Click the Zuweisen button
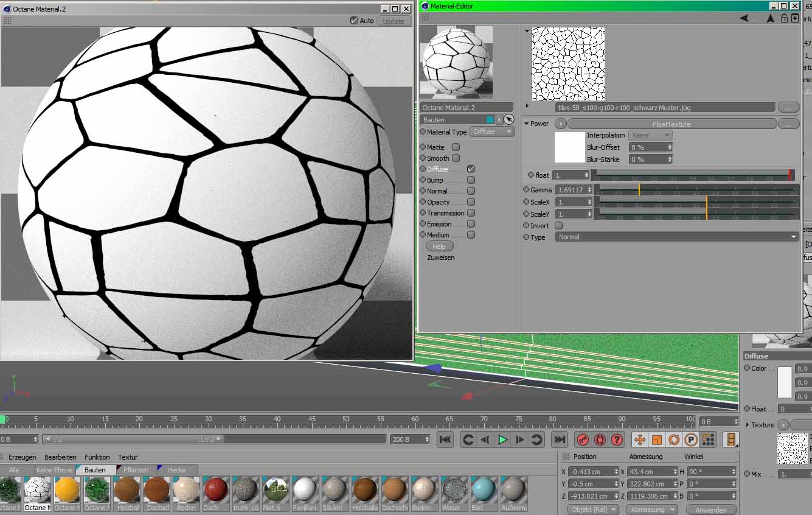812x515 pixels. point(441,257)
